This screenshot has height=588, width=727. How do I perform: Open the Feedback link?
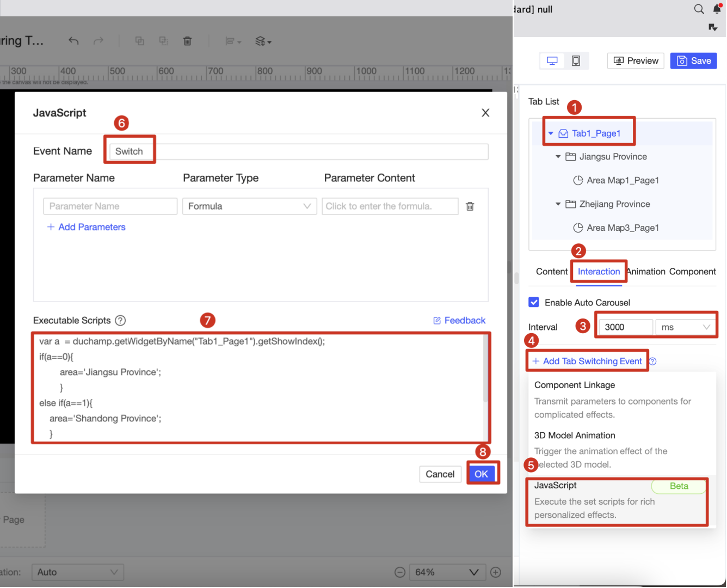(x=459, y=321)
